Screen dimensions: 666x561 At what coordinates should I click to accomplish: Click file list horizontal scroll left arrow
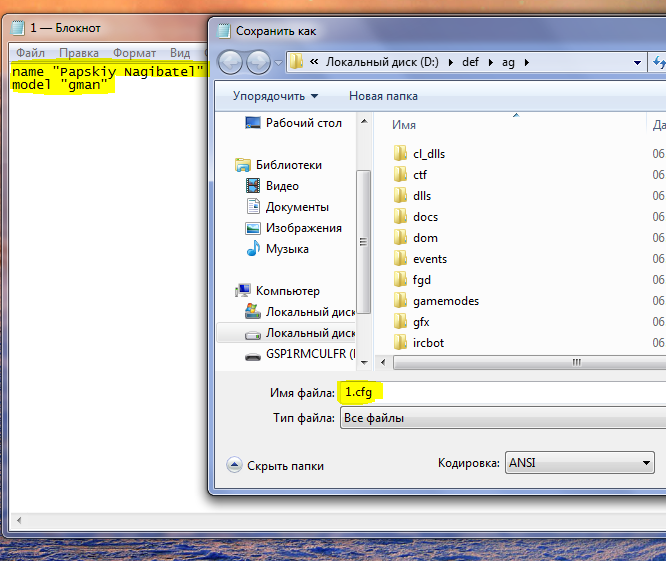383,363
